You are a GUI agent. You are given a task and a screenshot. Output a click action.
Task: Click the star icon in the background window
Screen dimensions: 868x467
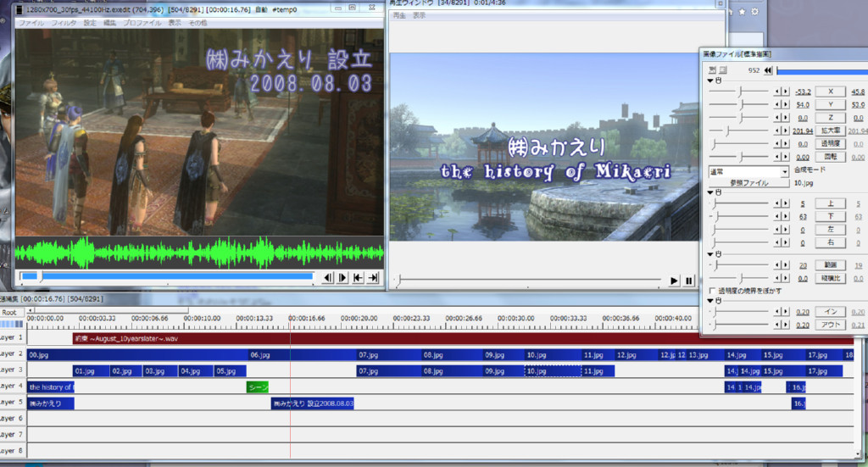click(x=742, y=12)
